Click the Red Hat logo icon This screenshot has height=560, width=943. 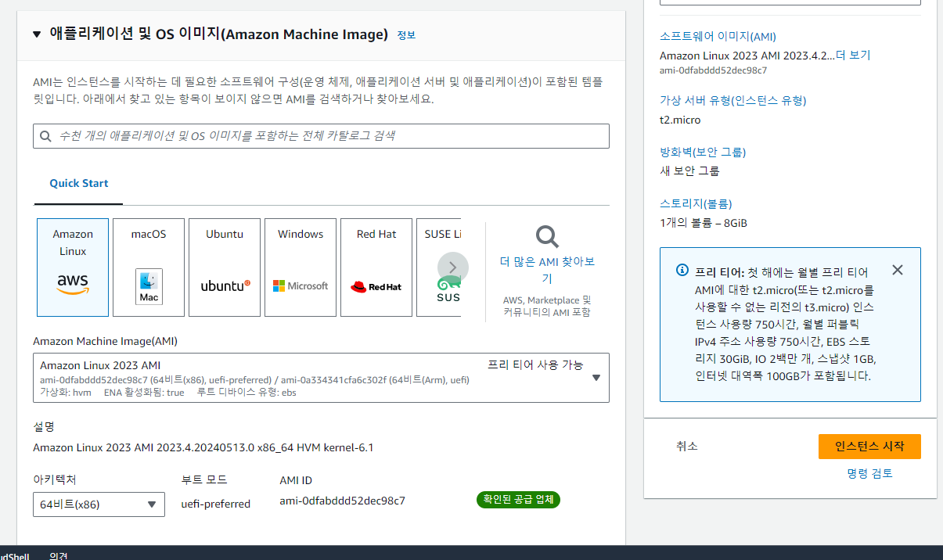click(x=376, y=286)
